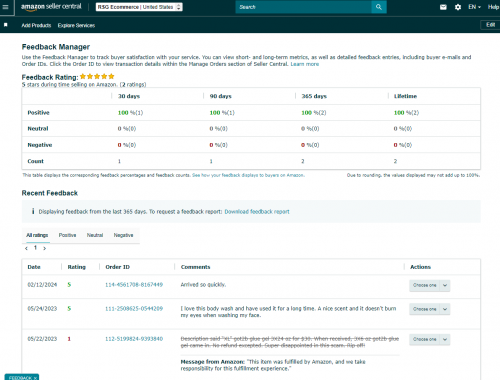
Task: Click the Count row label
Action: coord(36,161)
